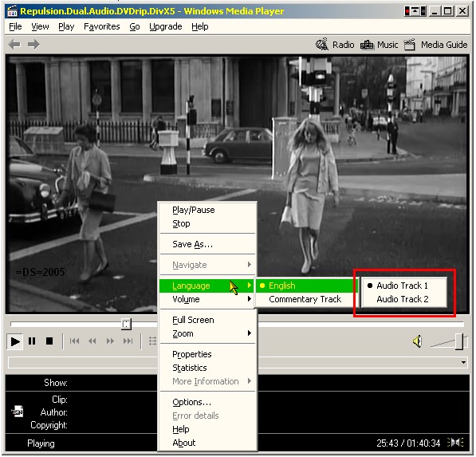Open the Radio toolbar icon
Viewport: 476px width, 457px height.
(x=322, y=45)
